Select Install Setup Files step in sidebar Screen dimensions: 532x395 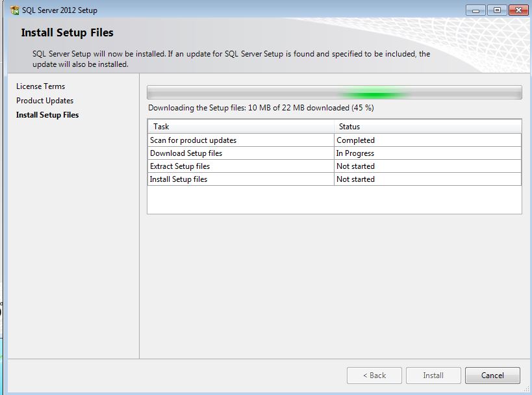point(47,115)
